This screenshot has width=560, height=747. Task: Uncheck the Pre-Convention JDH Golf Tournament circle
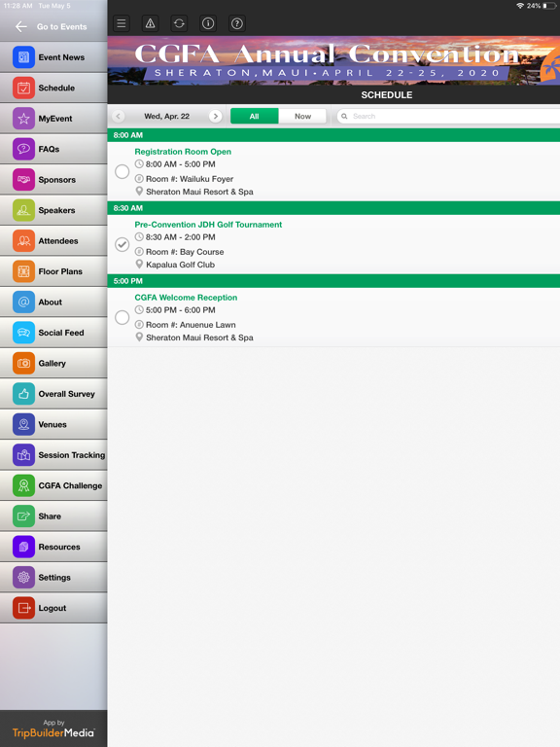(x=122, y=244)
